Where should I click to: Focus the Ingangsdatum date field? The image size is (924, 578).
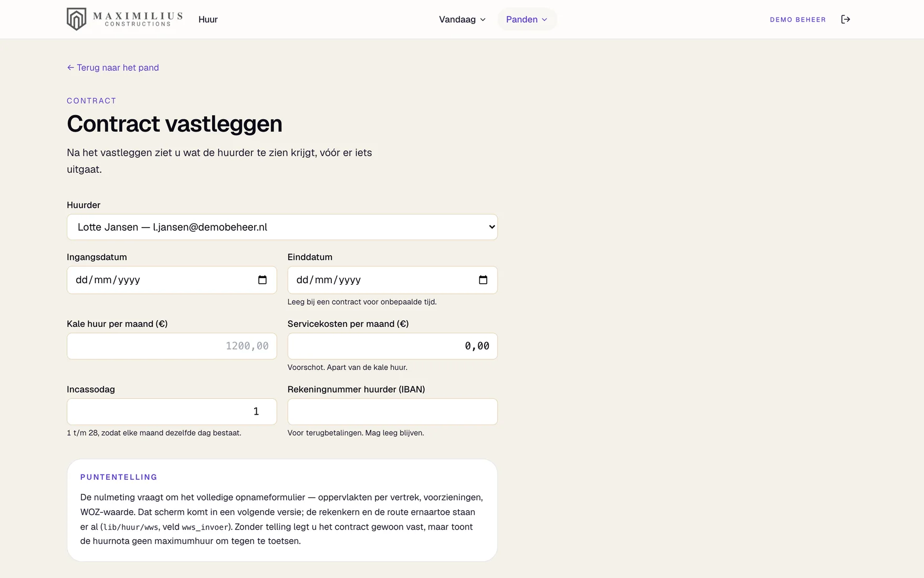172,280
